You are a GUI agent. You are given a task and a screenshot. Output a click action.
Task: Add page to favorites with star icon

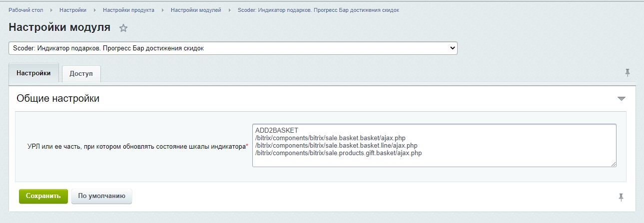click(x=123, y=28)
